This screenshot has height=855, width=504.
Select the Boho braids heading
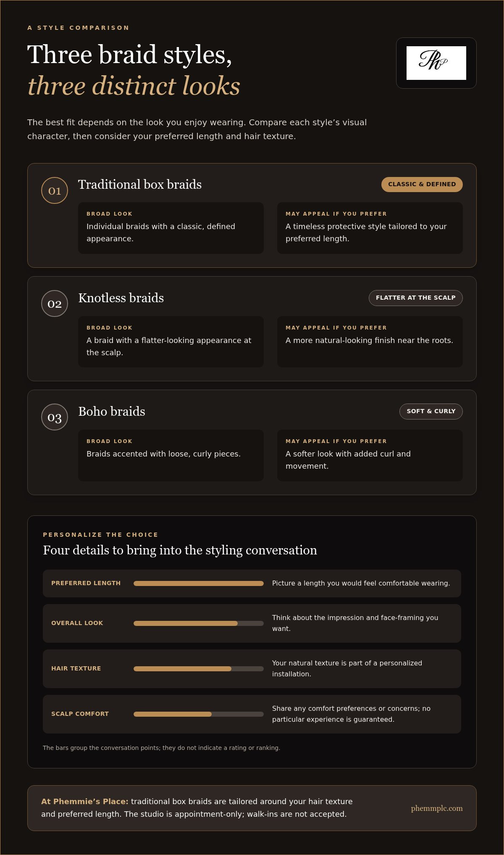click(112, 412)
